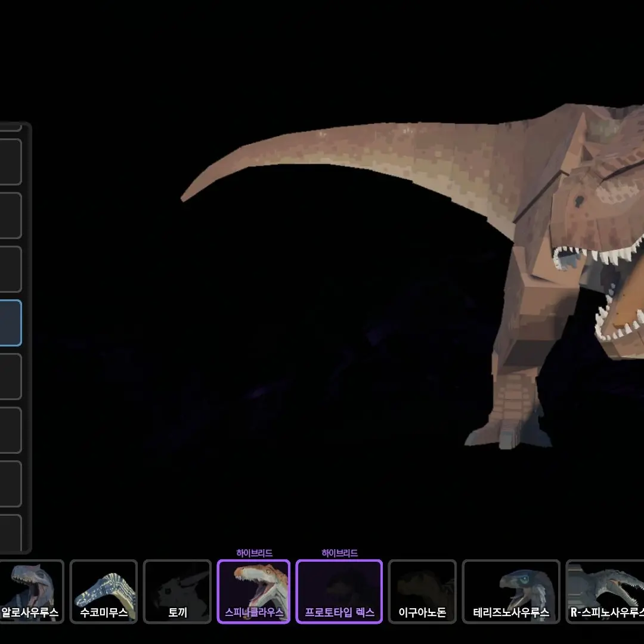644x644 pixels.
Task: Select the second slot below the highlighted slot
Action: (x=10, y=430)
